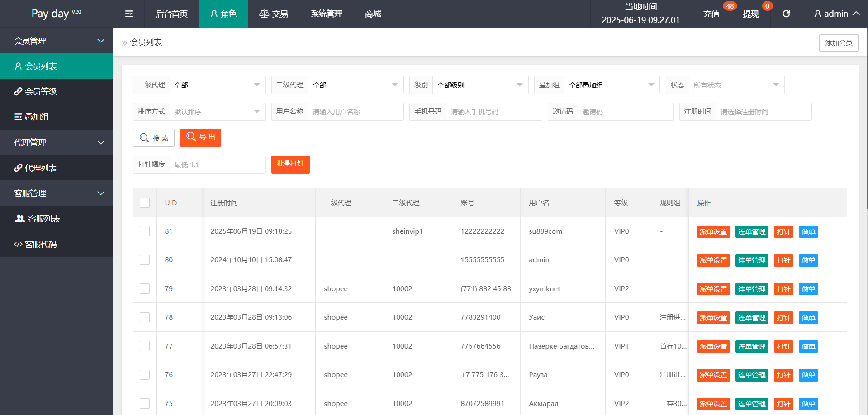
Task: Click 做单 for UID 78 Уаис
Action: (x=808, y=318)
